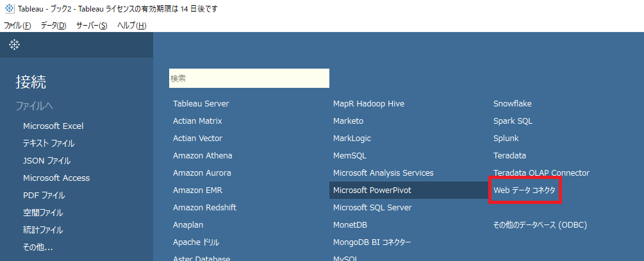Click the 検索 connector search field
Image resolution: width=644 pixels, height=261 pixels.
[x=249, y=78]
